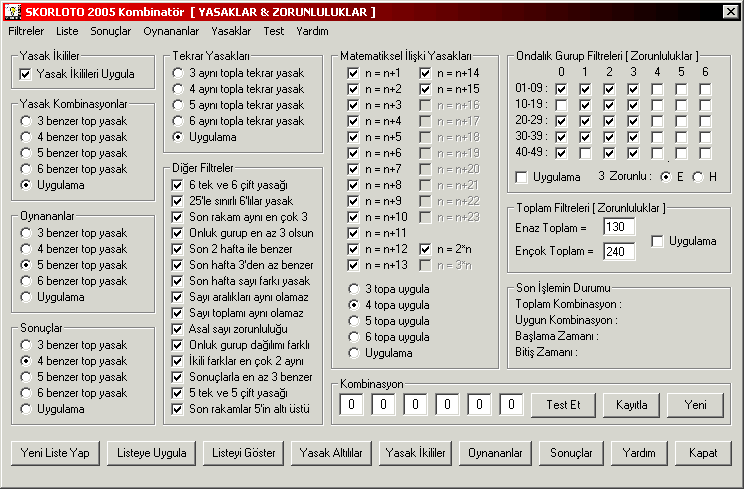Image resolution: width=744 pixels, height=489 pixels.
Task: Open the Liste menu
Action: pyautogui.click(x=67, y=31)
